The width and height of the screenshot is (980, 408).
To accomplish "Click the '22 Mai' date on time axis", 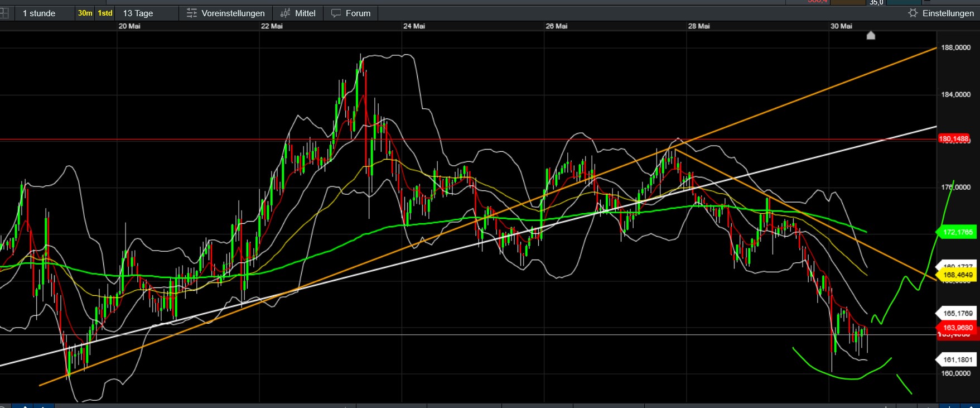I will pos(272,26).
